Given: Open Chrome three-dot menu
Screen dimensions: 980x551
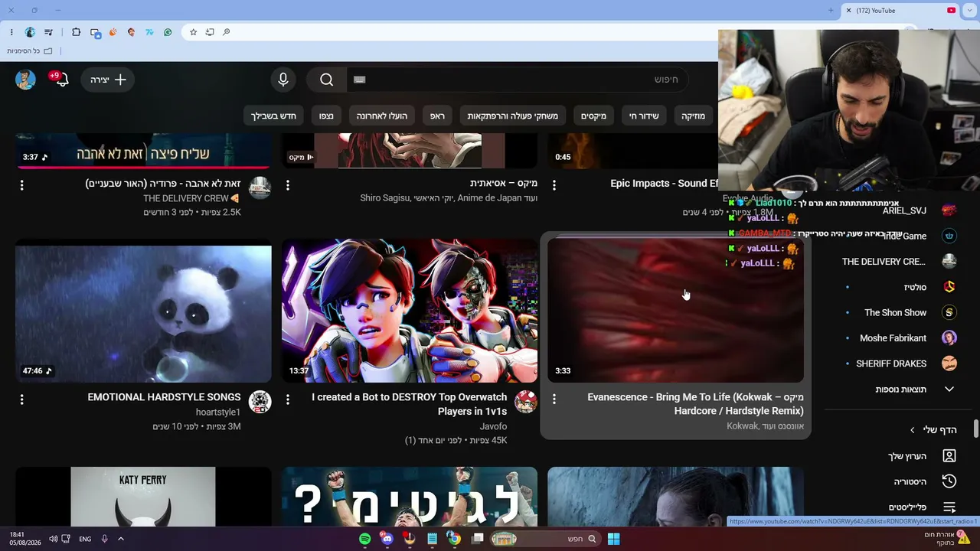Looking at the screenshot, I should tap(11, 32).
